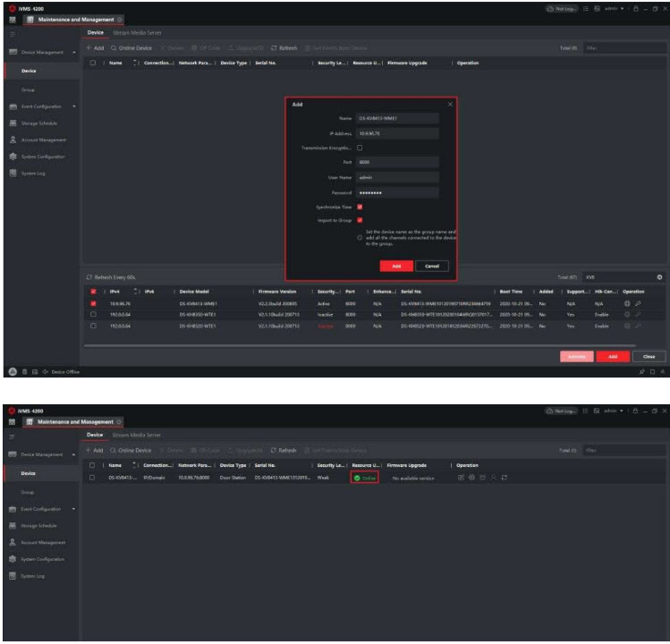
Task: Click the Refresh Every 60s icon
Action: pos(88,277)
